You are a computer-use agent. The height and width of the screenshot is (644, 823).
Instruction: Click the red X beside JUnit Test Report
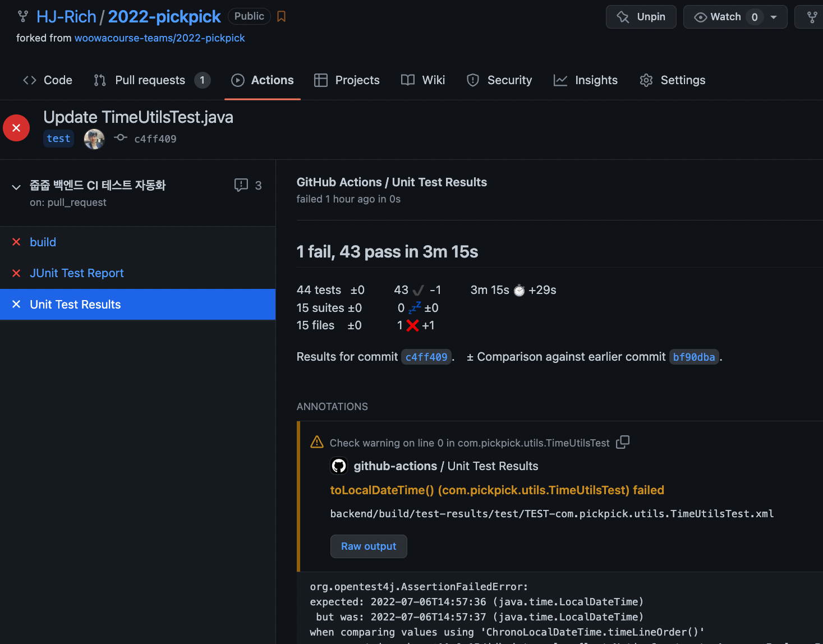coord(16,273)
